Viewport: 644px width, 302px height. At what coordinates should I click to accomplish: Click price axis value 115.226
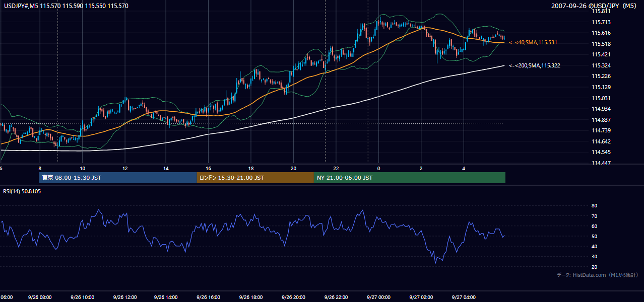[x=600, y=77]
